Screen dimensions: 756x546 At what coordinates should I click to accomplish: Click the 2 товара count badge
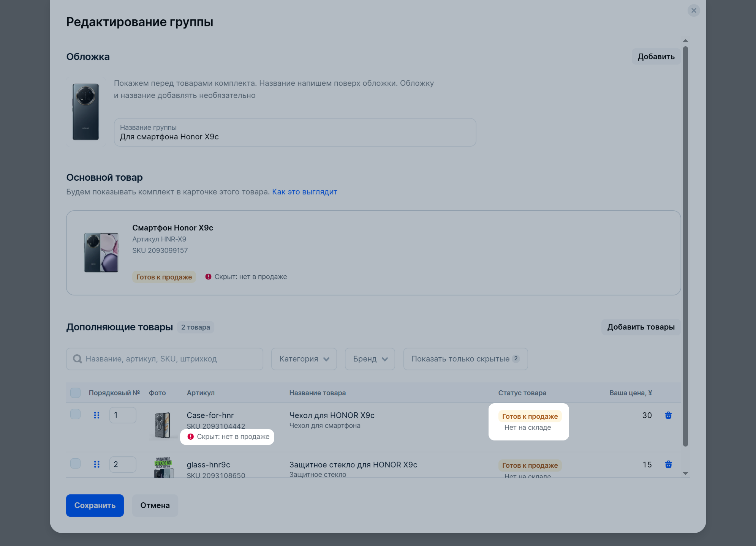[x=196, y=327]
